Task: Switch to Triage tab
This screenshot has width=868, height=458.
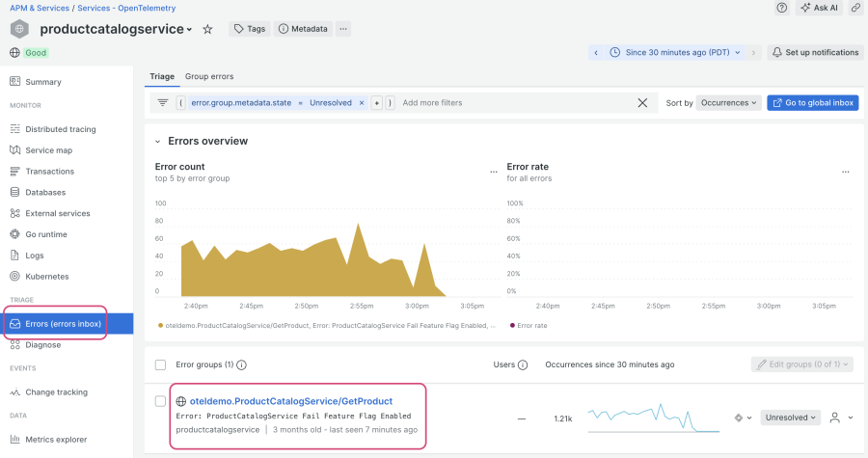Action: [162, 76]
